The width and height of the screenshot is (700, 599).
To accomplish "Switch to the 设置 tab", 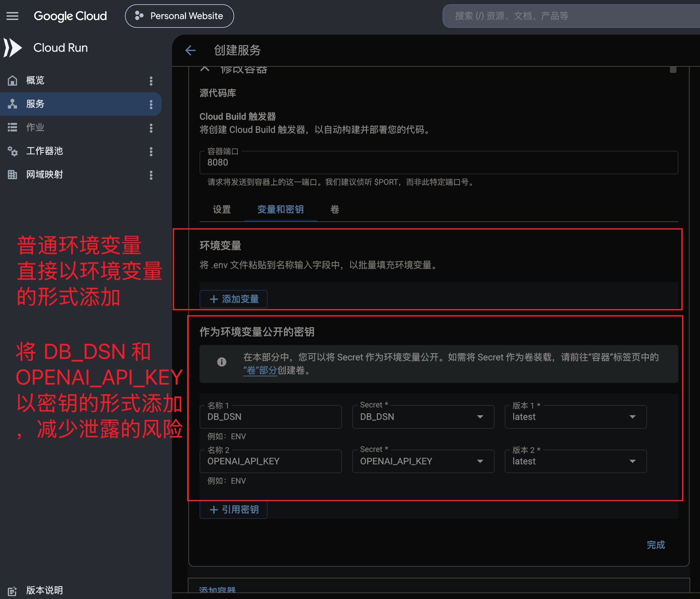I will pyautogui.click(x=222, y=209).
